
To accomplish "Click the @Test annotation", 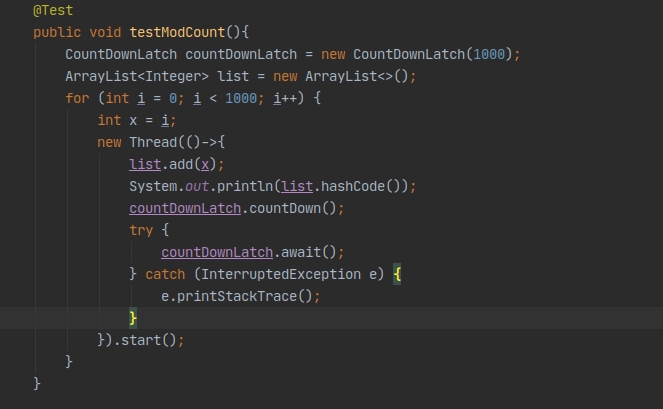I will tap(53, 11).
